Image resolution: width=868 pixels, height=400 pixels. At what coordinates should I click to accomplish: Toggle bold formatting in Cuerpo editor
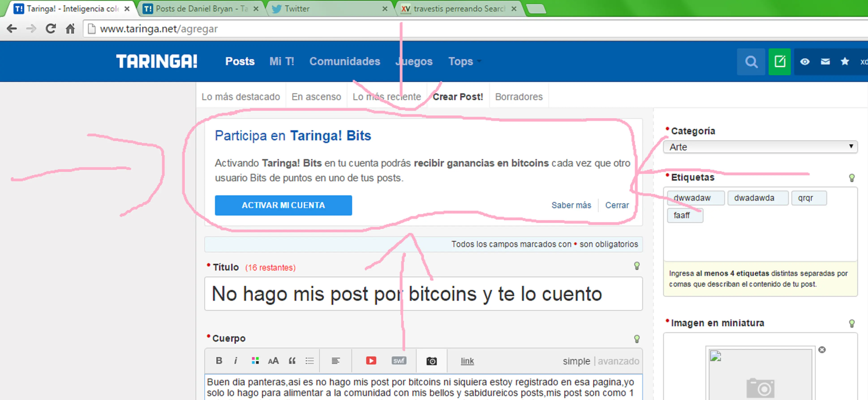pos(219,361)
